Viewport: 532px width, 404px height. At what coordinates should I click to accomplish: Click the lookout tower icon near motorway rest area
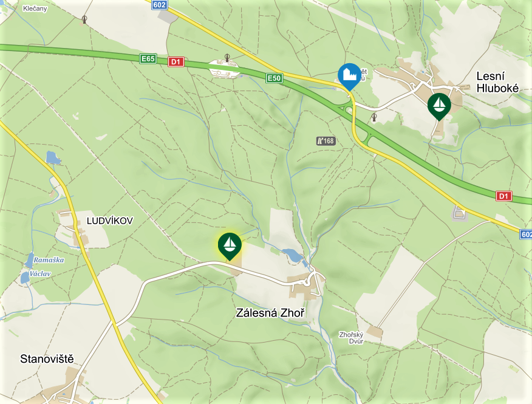[x=227, y=58]
